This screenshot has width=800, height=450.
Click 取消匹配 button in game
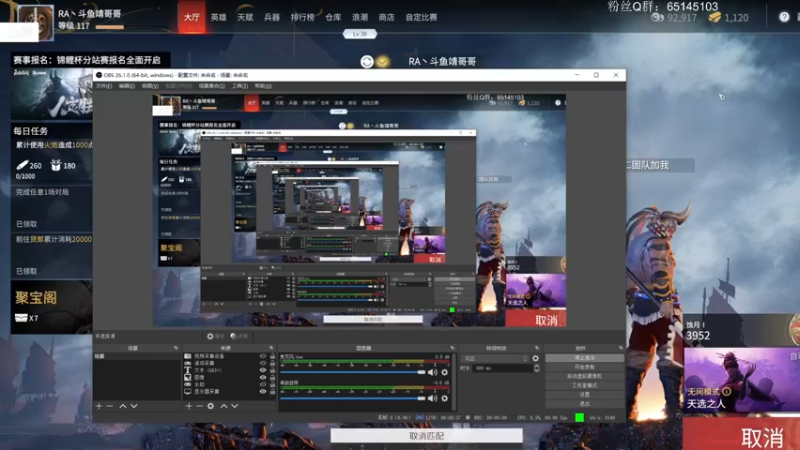[x=427, y=436]
